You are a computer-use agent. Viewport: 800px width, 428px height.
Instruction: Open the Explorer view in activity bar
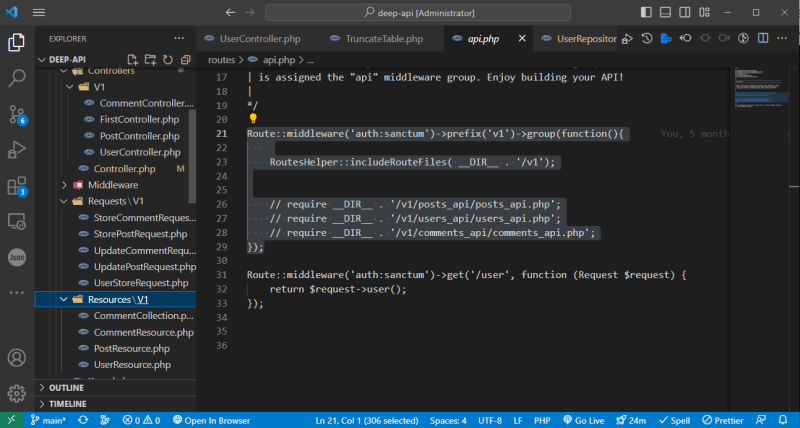[16, 42]
